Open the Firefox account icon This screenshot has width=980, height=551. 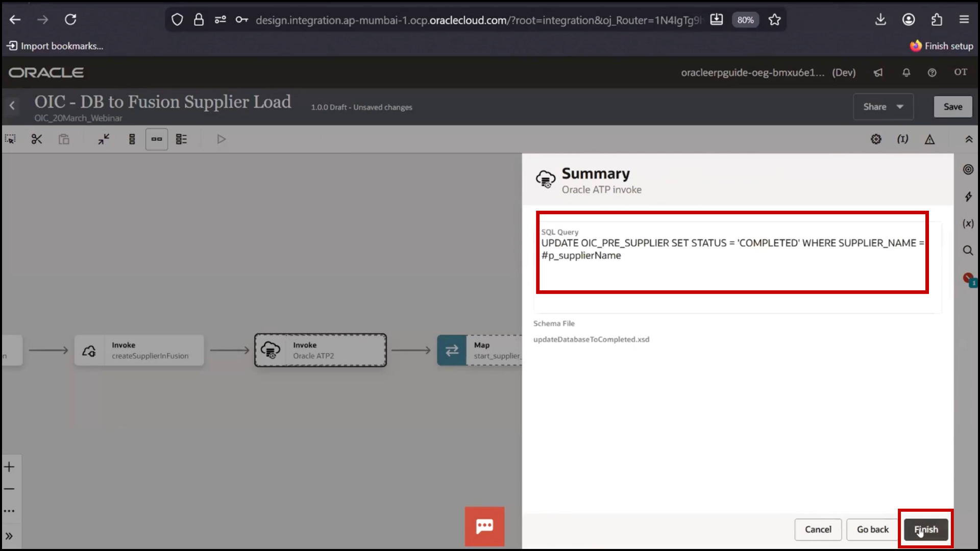pos(909,20)
